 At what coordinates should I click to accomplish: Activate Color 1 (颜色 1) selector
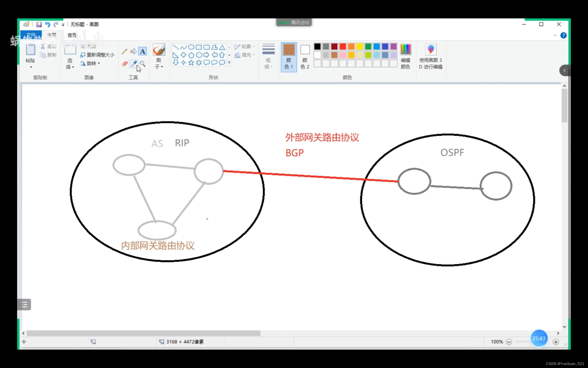tap(289, 57)
